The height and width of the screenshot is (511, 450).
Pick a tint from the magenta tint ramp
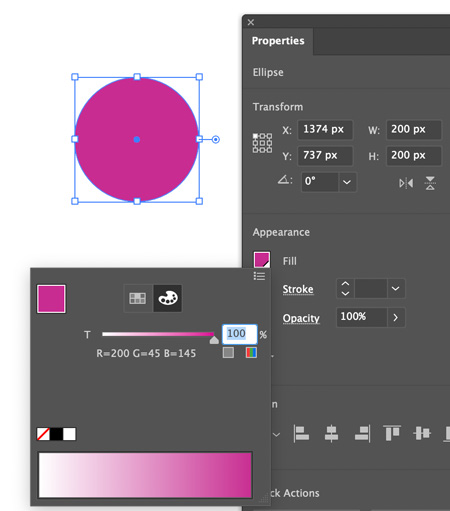pyautogui.click(x=145, y=475)
